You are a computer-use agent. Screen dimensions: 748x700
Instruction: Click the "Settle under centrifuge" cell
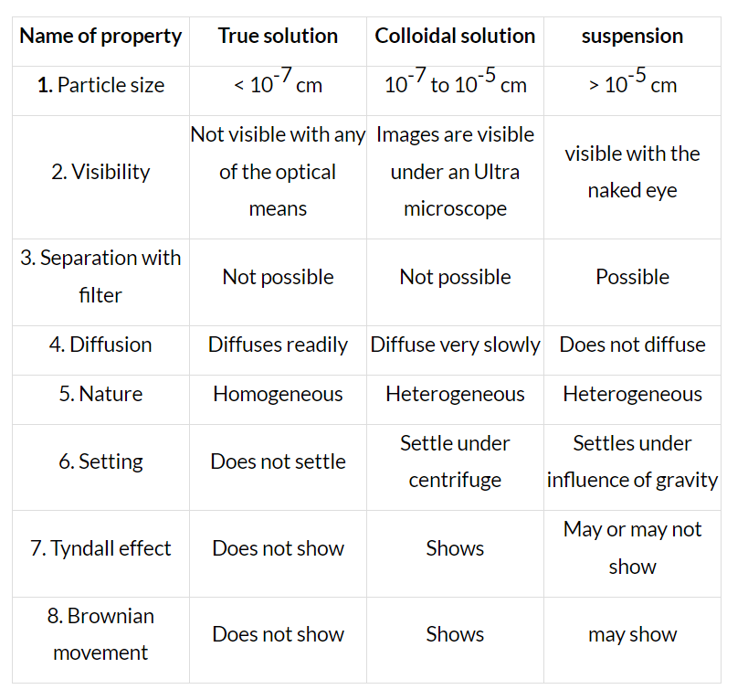(x=455, y=461)
